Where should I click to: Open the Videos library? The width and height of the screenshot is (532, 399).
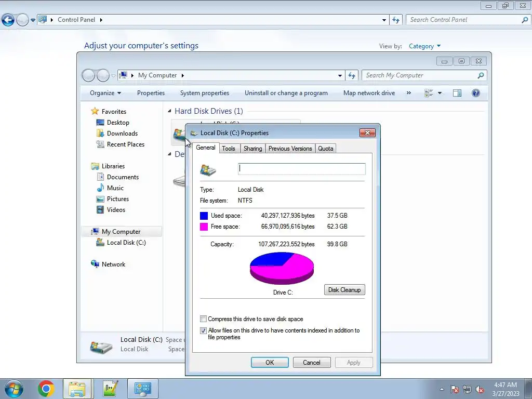tap(116, 210)
